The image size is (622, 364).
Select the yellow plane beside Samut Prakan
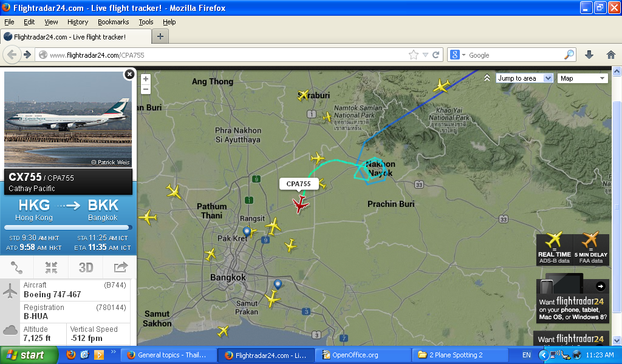pyautogui.click(x=273, y=298)
